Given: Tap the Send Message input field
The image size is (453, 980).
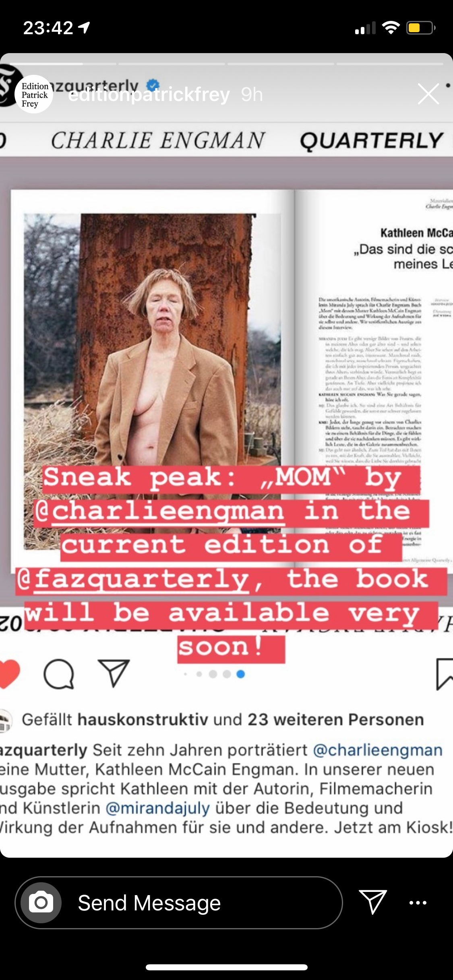Looking at the screenshot, I should (x=179, y=902).
